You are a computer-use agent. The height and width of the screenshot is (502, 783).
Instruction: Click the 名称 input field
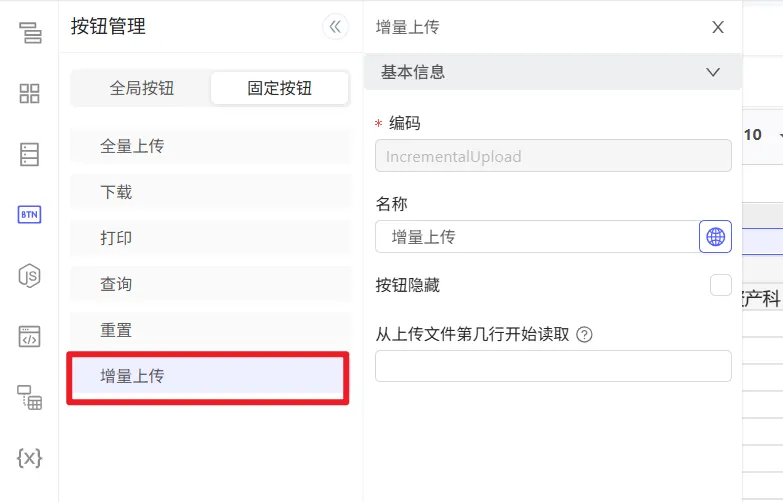[536, 237]
